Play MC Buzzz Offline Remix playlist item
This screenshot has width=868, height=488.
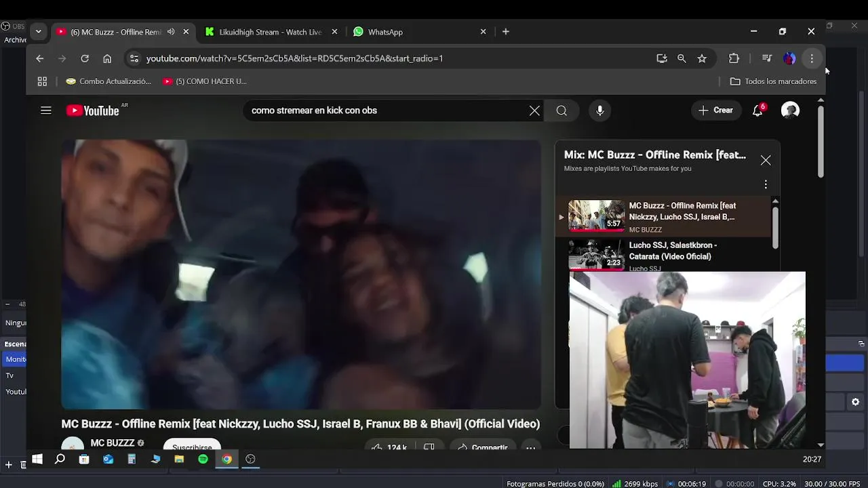pos(663,217)
